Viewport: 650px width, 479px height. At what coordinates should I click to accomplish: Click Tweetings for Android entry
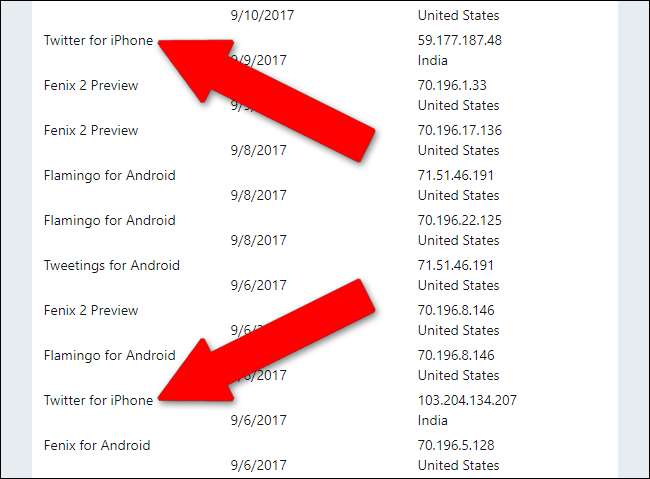112,265
